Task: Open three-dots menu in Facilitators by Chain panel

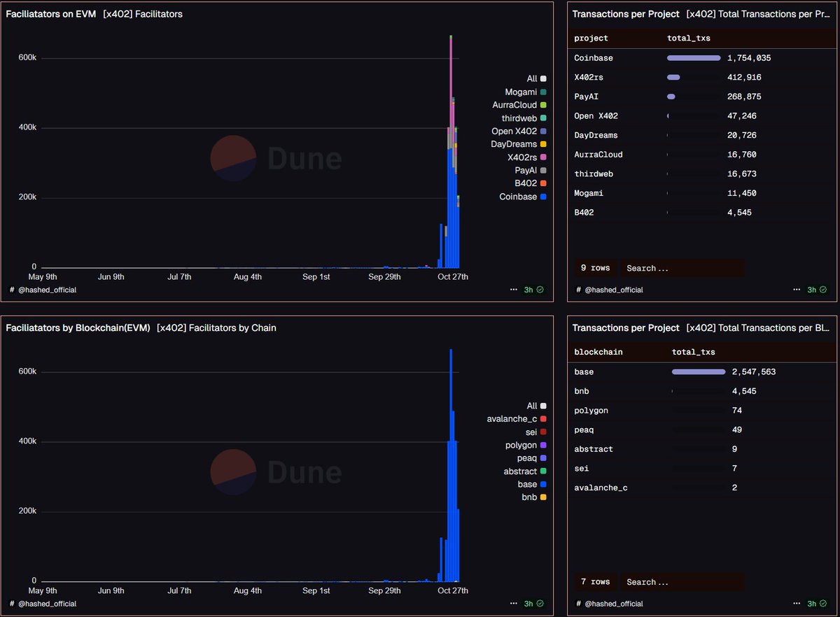Action: click(515, 603)
